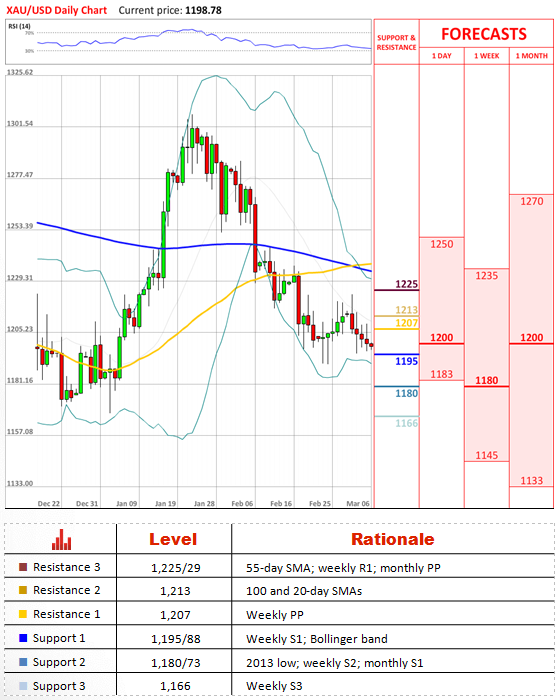
Task: Select the 1 DAY forecast column header
Action: pyautogui.click(x=441, y=56)
